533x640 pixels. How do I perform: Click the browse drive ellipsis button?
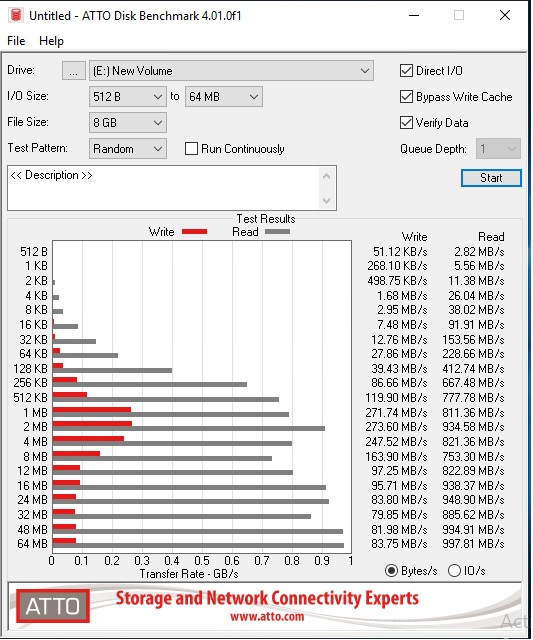(73, 71)
